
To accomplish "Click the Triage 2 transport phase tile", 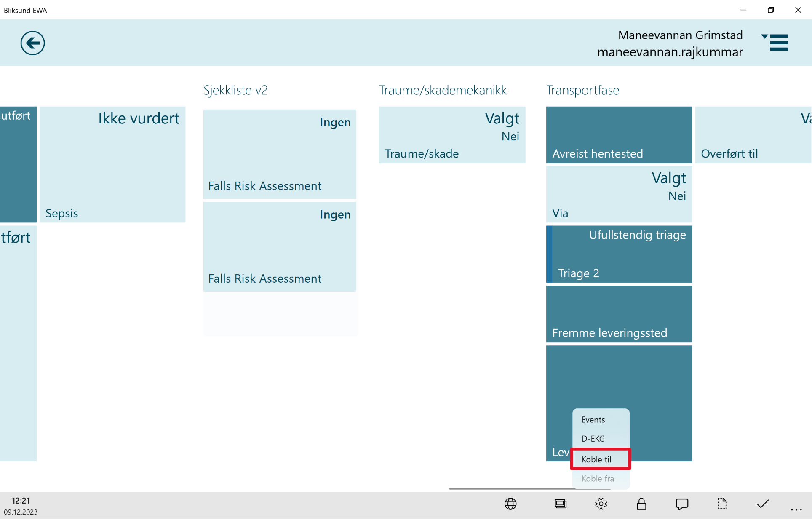I will click(x=620, y=254).
